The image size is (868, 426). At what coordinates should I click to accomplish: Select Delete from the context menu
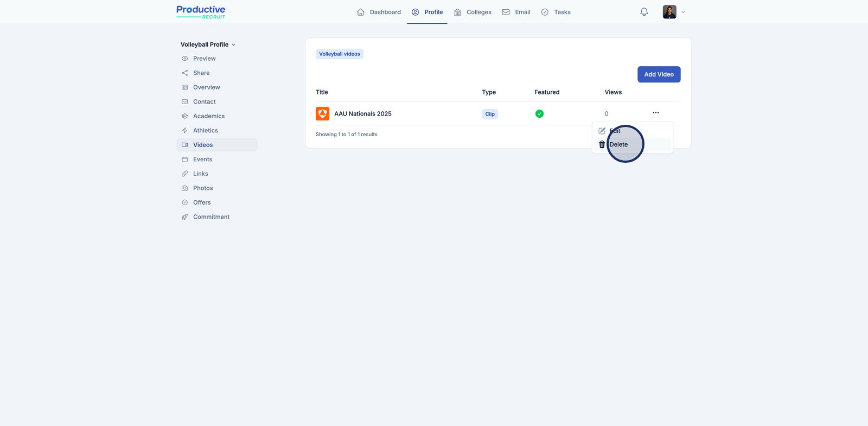pyautogui.click(x=618, y=145)
